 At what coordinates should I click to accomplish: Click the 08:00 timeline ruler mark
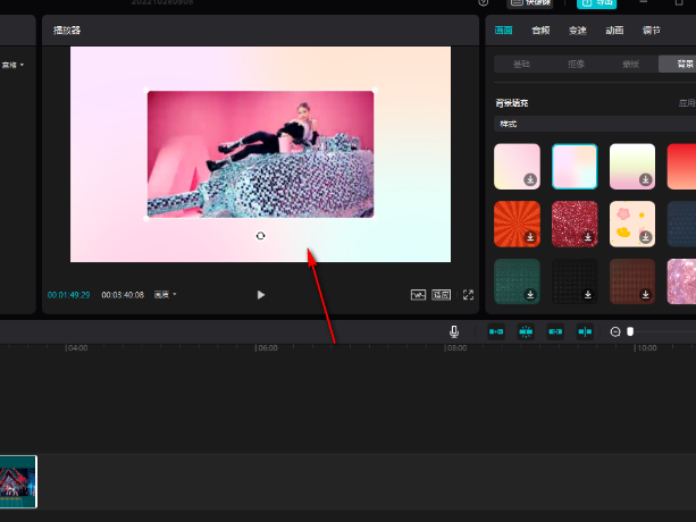[x=457, y=348]
